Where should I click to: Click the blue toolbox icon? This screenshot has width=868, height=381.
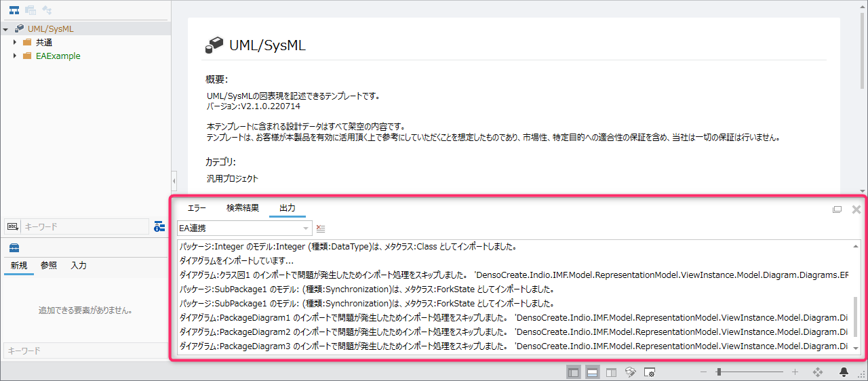point(14,247)
